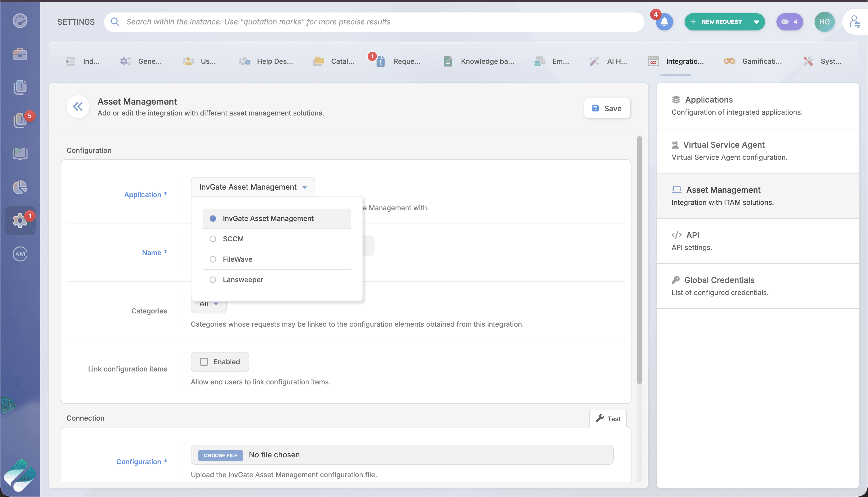The image size is (868, 497).
Task: Click the Save button
Action: coord(607,109)
